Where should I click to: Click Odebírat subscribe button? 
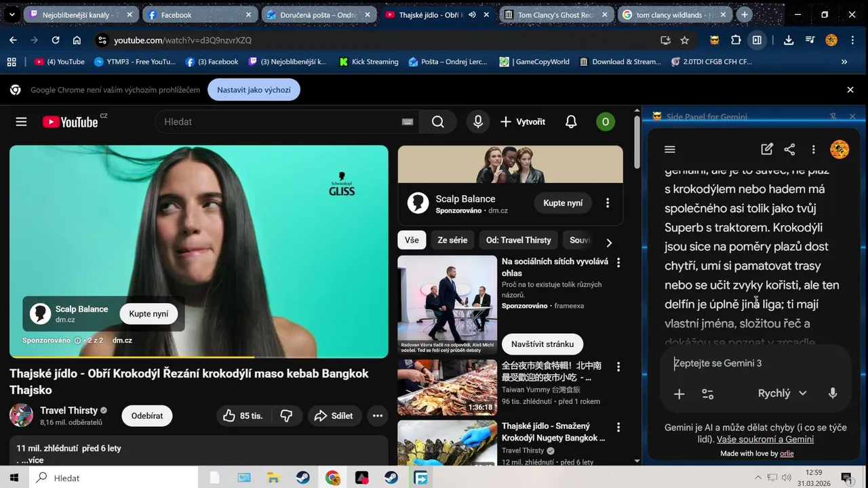147,415
